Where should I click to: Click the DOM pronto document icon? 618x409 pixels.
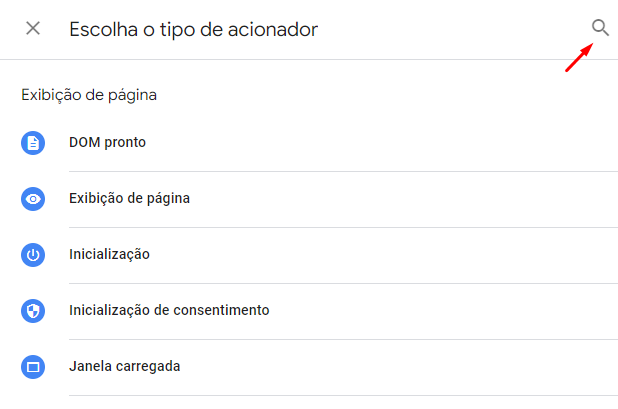(33, 143)
